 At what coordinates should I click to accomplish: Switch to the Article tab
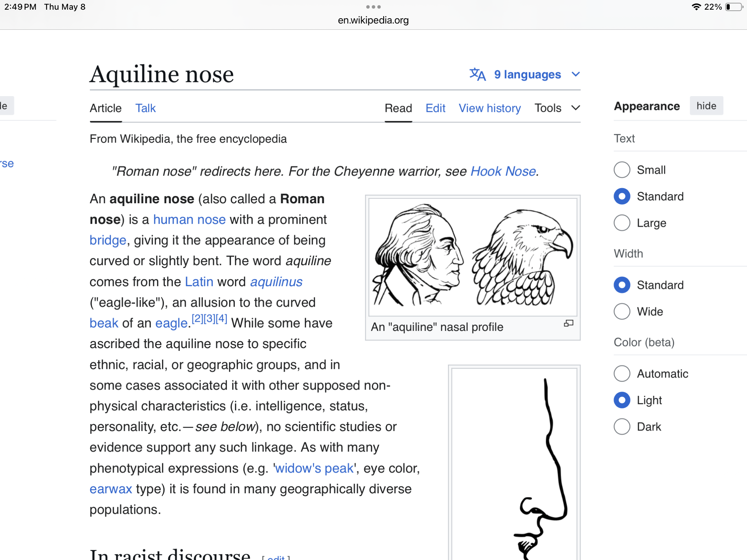[105, 108]
